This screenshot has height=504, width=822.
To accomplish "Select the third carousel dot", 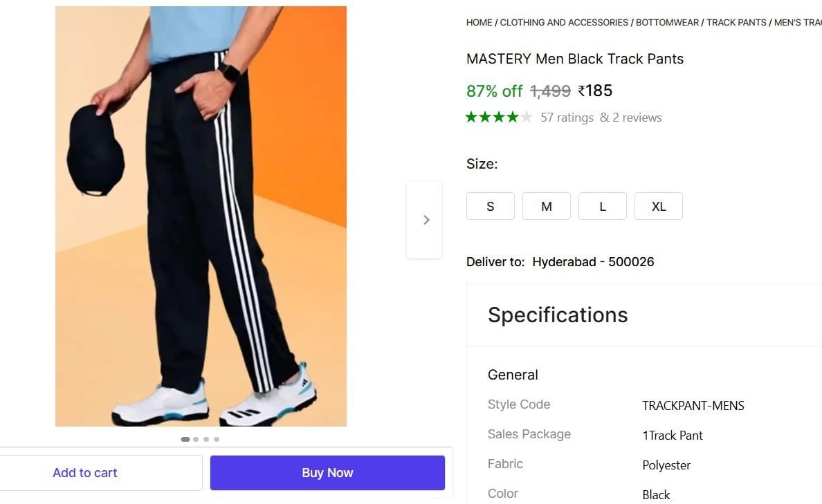I will pyautogui.click(x=205, y=439).
